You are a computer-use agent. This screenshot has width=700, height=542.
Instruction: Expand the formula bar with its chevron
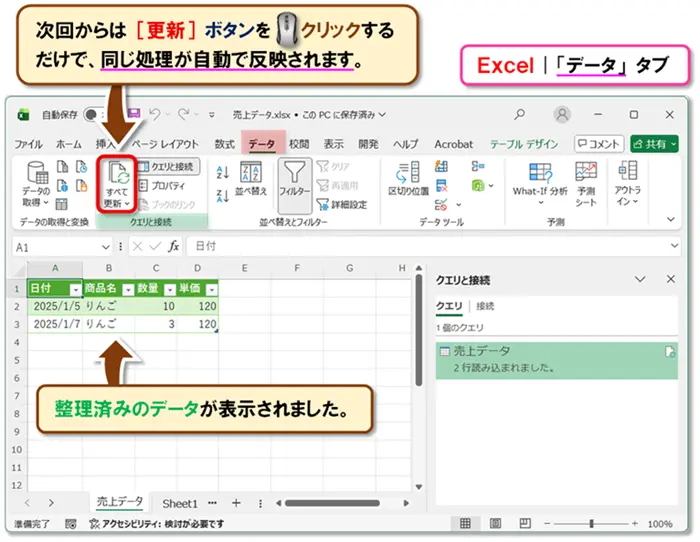coord(674,246)
